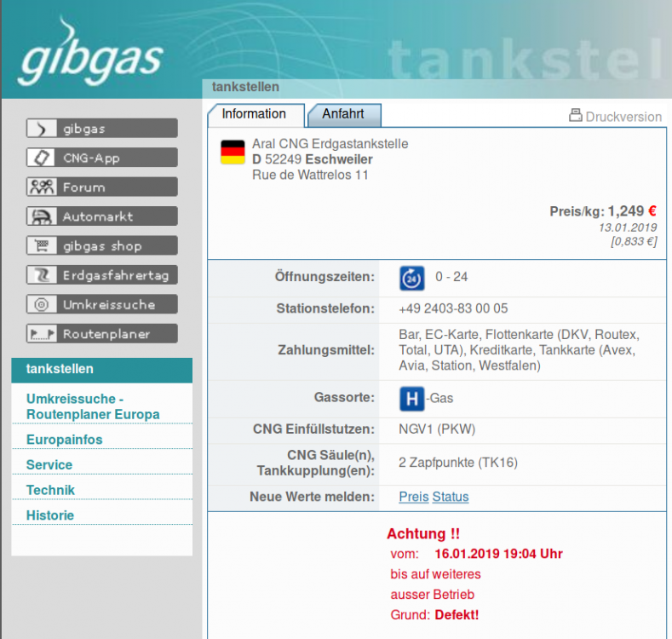Click the street Rue de Wattrelos 11
The image size is (672, 639).
tap(310, 175)
